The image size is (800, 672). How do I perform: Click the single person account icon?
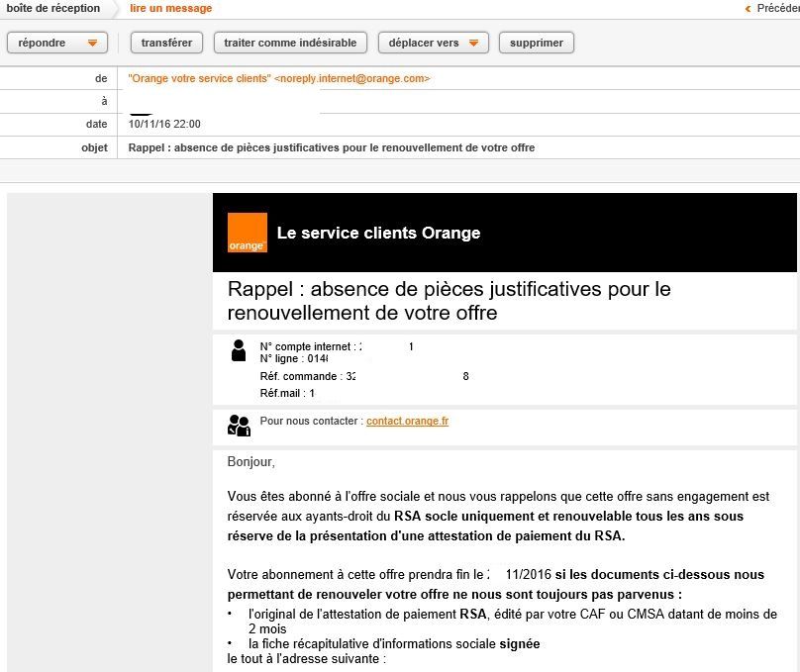tap(239, 350)
